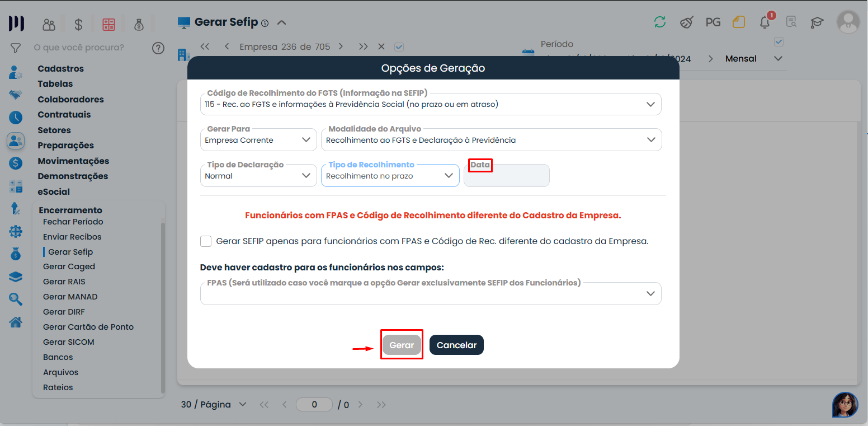Open the virtual assistant avatar
This screenshot has height=426, width=868.
coord(845,405)
